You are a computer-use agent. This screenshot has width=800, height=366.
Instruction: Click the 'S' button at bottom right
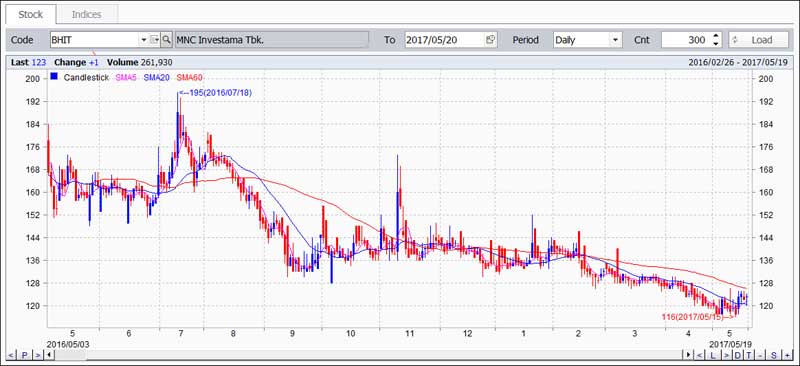(x=774, y=355)
